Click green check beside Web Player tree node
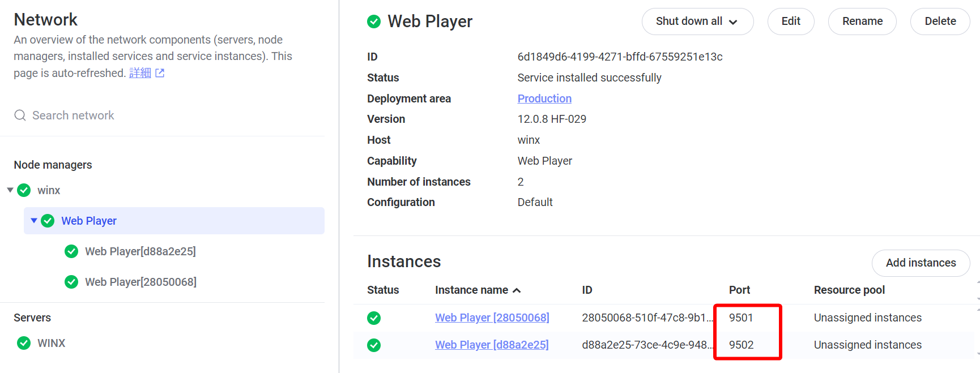980x373 pixels. click(48, 221)
